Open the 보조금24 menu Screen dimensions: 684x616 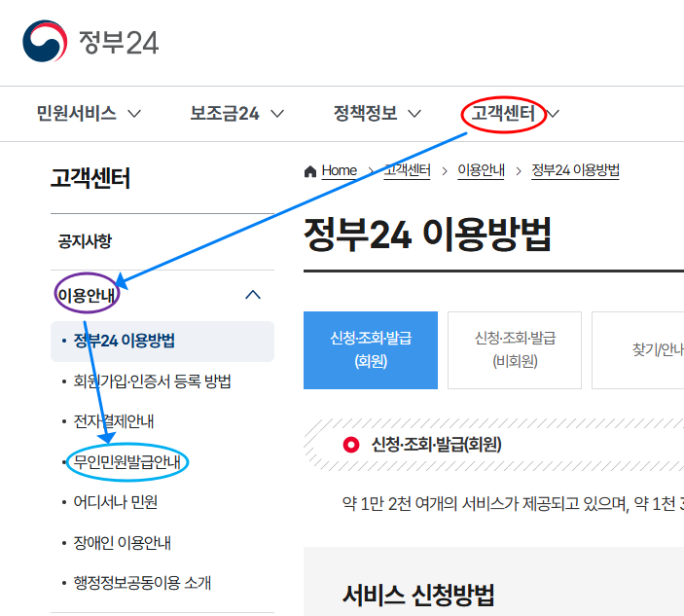point(224,114)
